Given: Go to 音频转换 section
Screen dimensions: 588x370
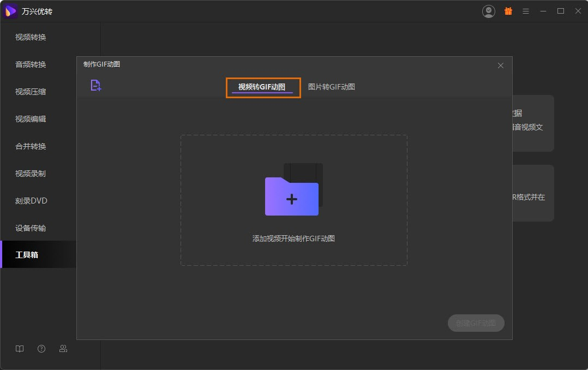Looking at the screenshot, I should click(x=31, y=64).
